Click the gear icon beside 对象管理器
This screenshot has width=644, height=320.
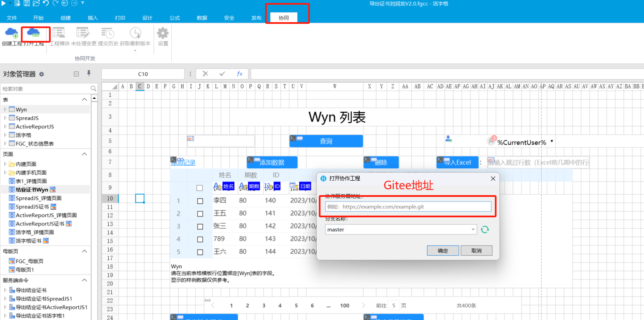[x=41, y=74]
